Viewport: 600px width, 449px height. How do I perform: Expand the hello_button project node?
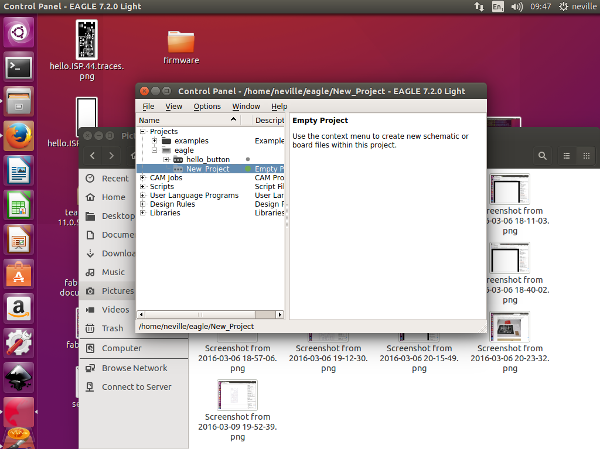166,159
